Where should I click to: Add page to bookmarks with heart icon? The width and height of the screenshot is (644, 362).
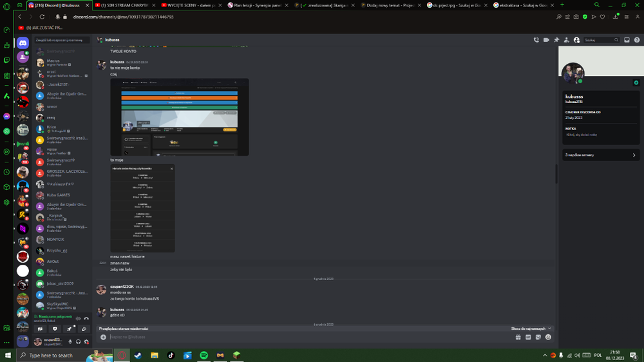click(603, 17)
